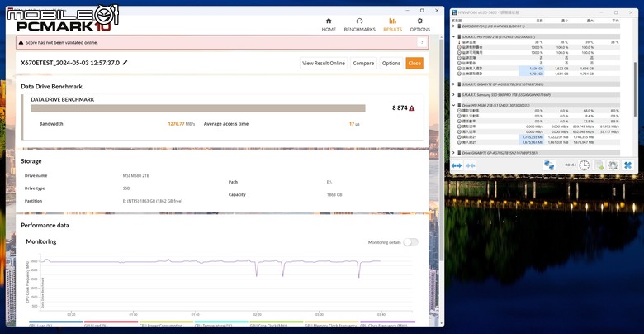
Task: Click the sensor icon in the 632.648 MB/s row
Action: point(459,131)
